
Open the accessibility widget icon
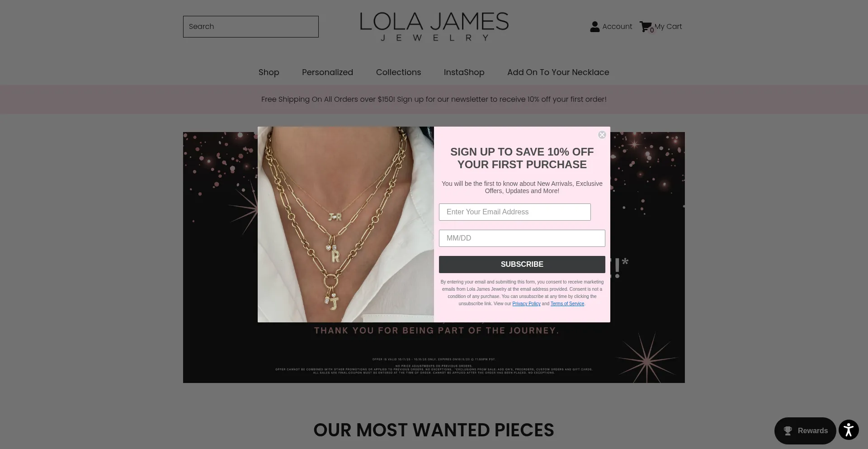point(849,430)
